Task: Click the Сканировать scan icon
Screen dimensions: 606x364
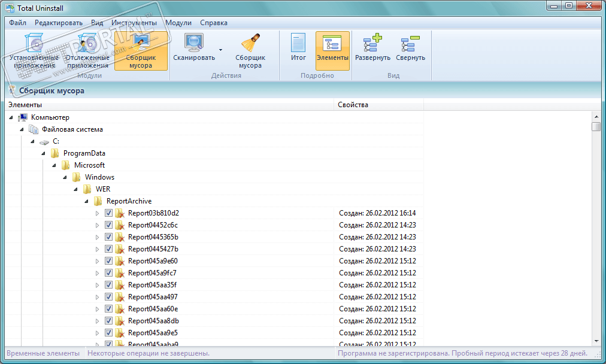Action: [194, 43]
